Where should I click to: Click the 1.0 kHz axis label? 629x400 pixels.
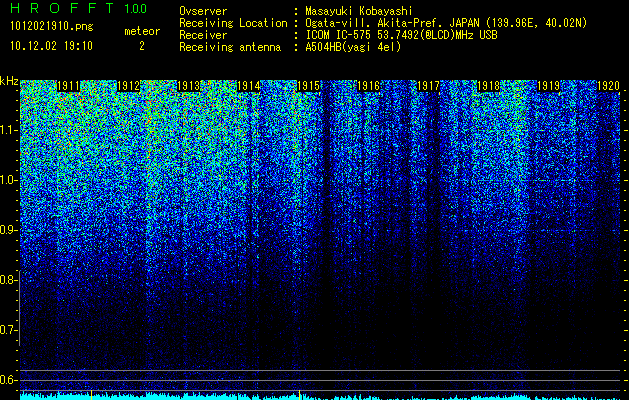tap(8, 180)
